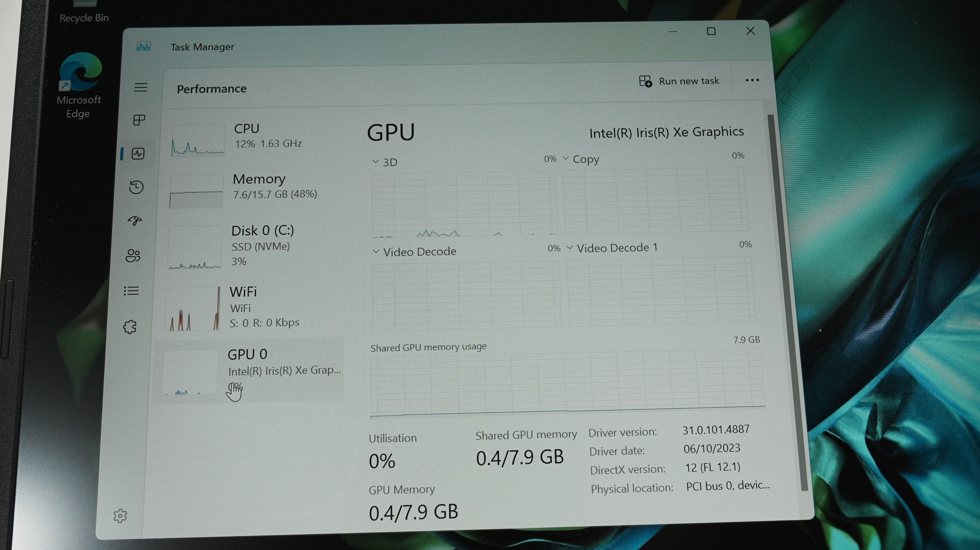This screenshot has width=980, height=550.
Task: Open the hamburger navigation menu
Action: (140, 87)
